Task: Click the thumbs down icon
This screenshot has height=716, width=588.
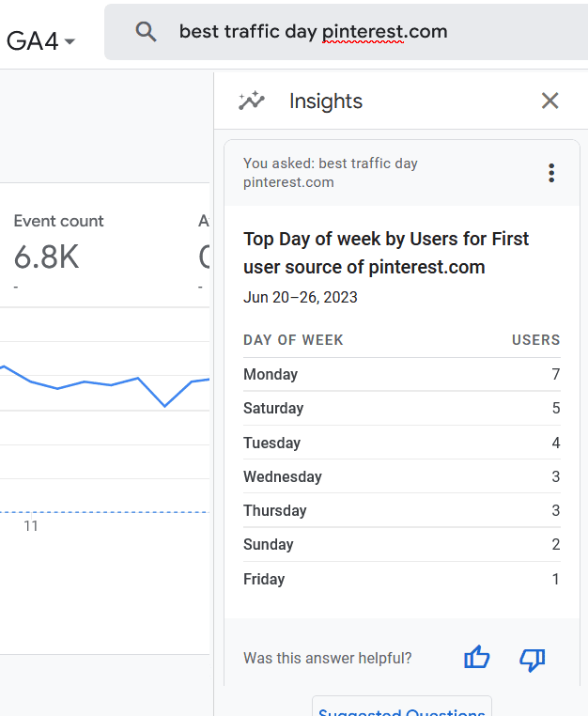Action: coord(533,659)
